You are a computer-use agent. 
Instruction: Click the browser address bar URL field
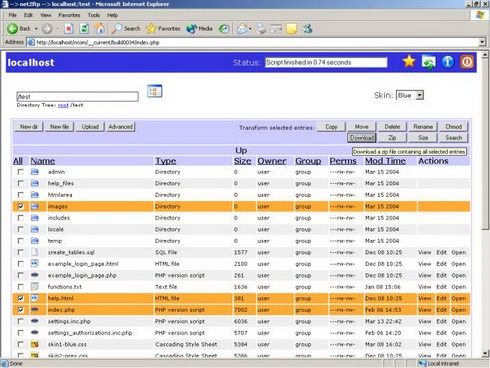(253, 42)
